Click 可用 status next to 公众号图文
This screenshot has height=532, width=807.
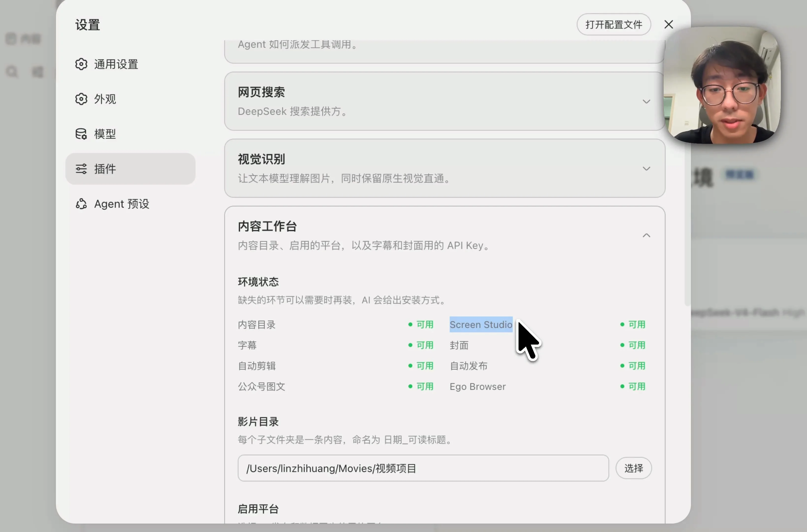421,387
